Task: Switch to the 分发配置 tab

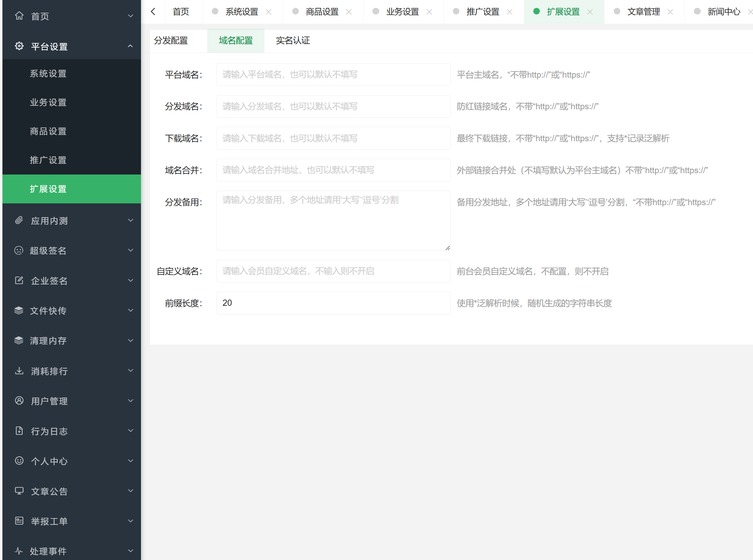Action: point(171,41)
